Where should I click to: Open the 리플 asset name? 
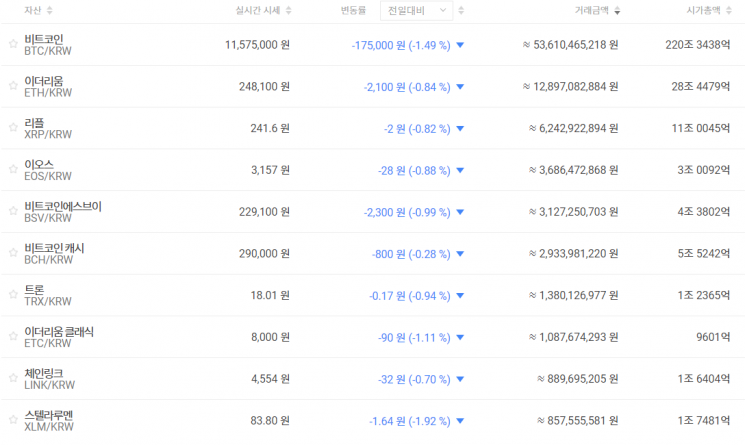coord(34,123)
